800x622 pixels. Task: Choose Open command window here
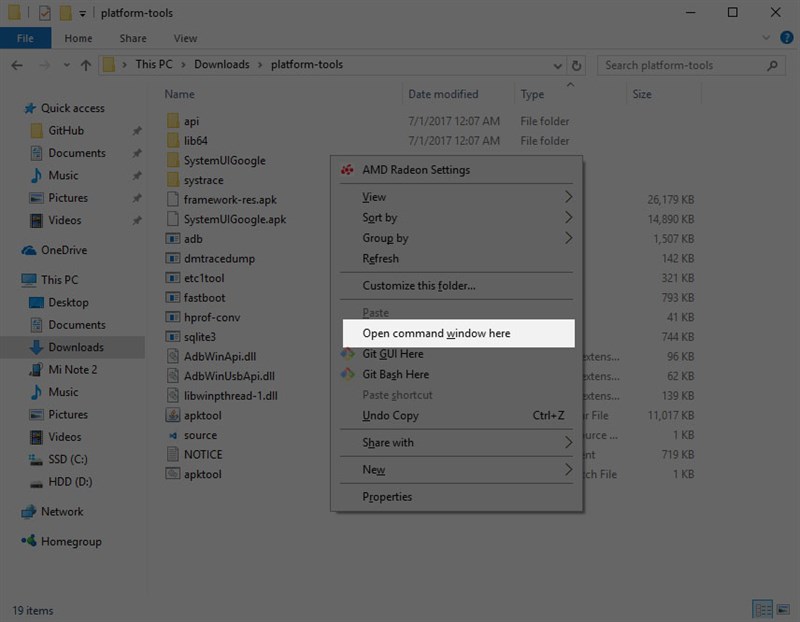[436, 333]
